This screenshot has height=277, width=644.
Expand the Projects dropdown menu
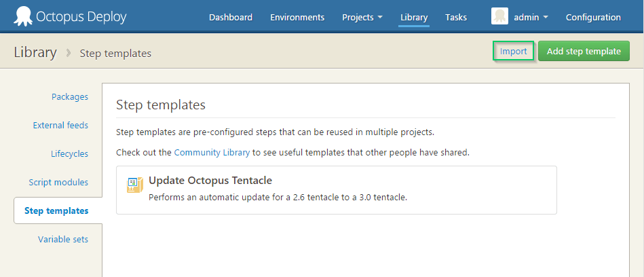click(x=362, y=18)
